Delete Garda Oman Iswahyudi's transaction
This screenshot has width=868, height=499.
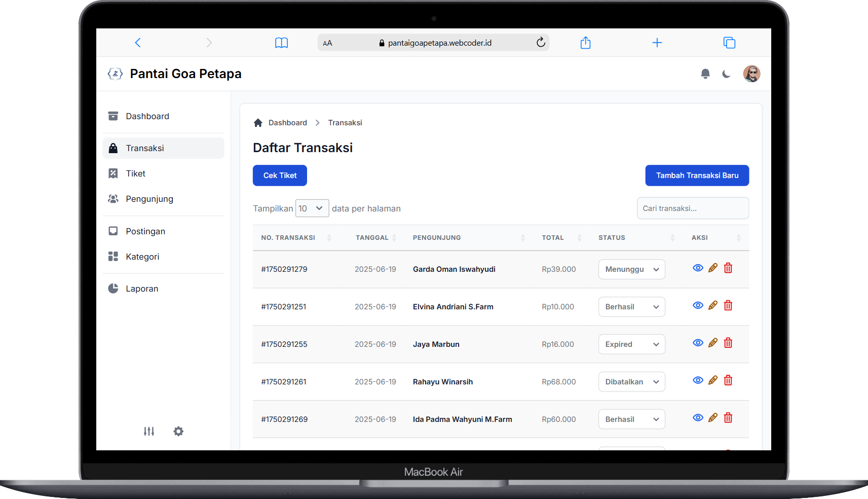coord(728,268)
